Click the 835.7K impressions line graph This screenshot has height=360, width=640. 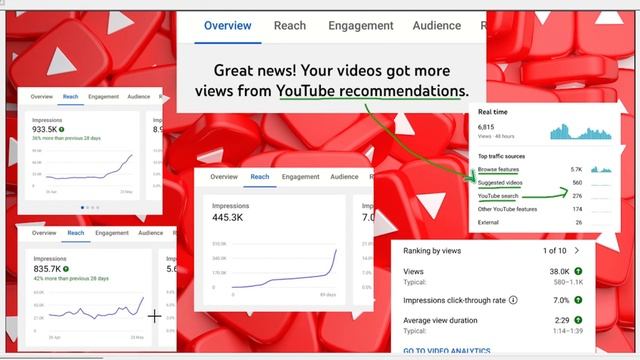[x=96, y=308]
